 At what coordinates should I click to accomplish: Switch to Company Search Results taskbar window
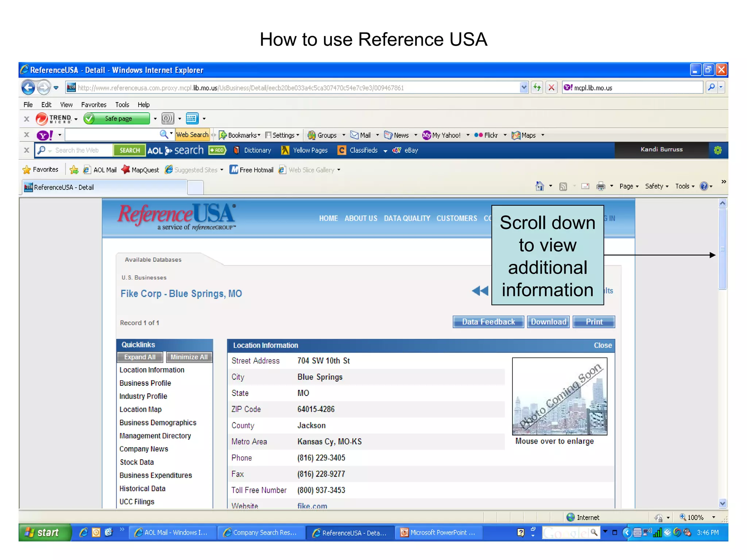pos(261,533)
